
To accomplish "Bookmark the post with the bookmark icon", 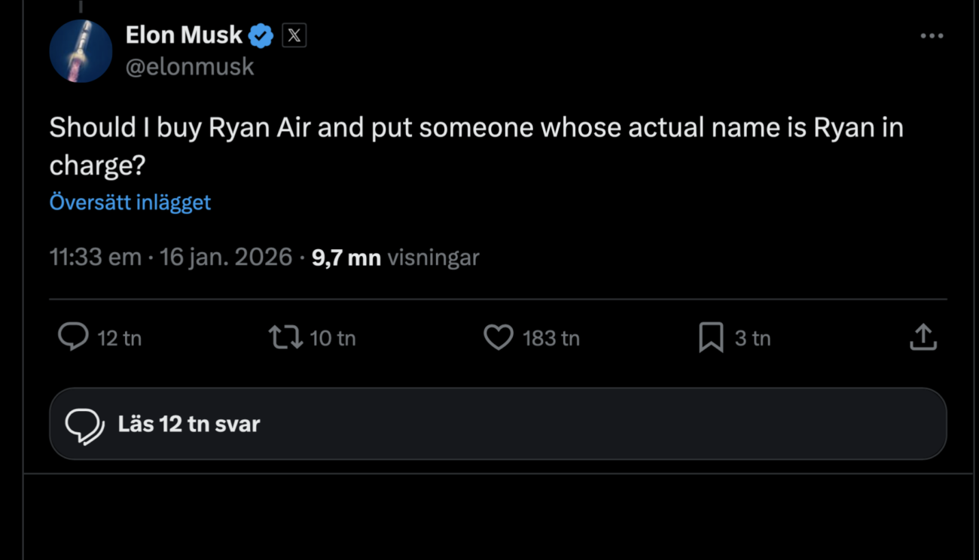I will point(710,337).
